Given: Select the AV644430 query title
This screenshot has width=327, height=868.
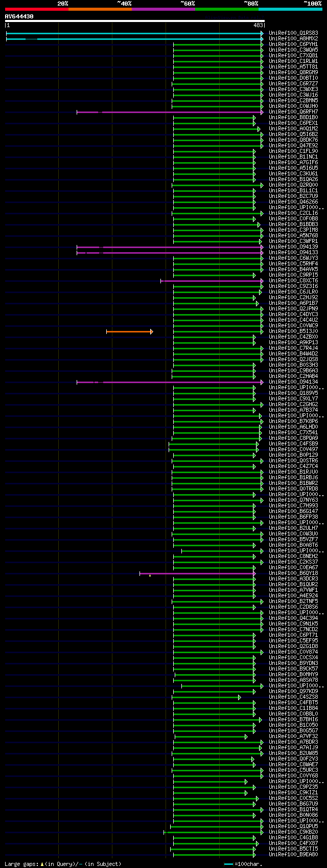Looking at the screenshot, I should pyautogui.click(x=19, y=16).
